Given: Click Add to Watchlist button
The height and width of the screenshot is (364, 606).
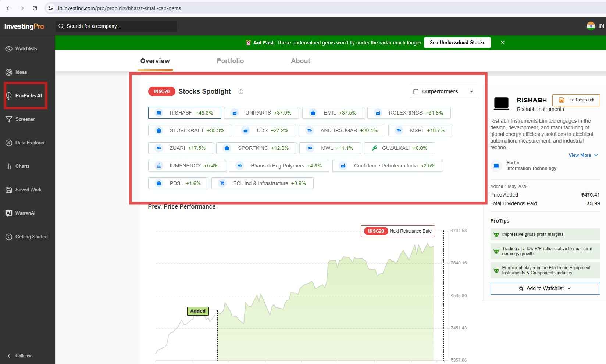Looking at the screenshot, I should (545, 288).
